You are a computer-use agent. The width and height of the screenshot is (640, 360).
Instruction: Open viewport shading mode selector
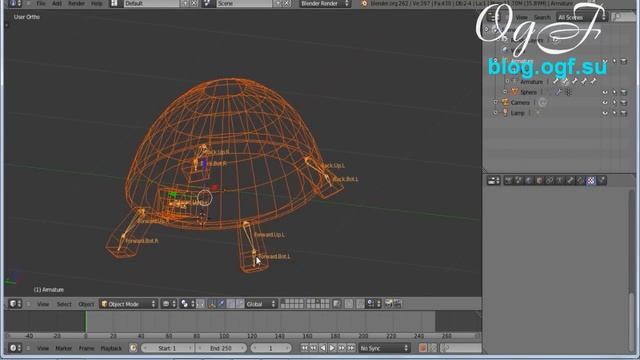coord(169,304)
